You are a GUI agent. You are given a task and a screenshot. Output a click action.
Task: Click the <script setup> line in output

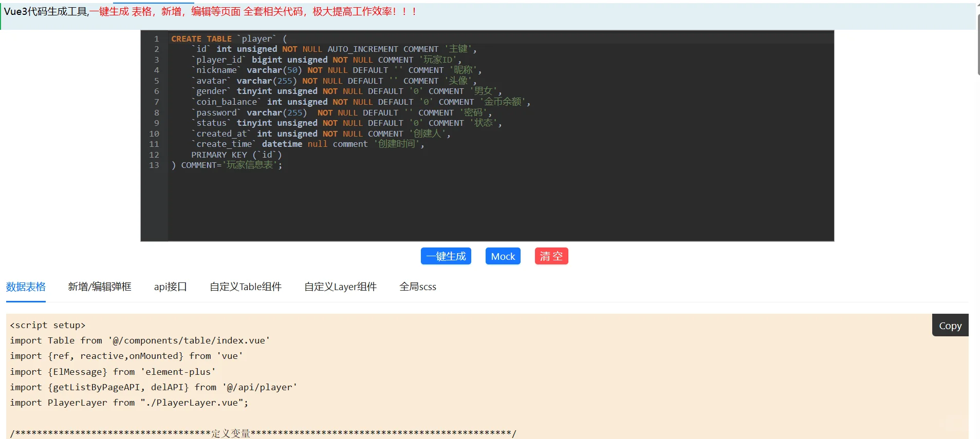[48, 325]
